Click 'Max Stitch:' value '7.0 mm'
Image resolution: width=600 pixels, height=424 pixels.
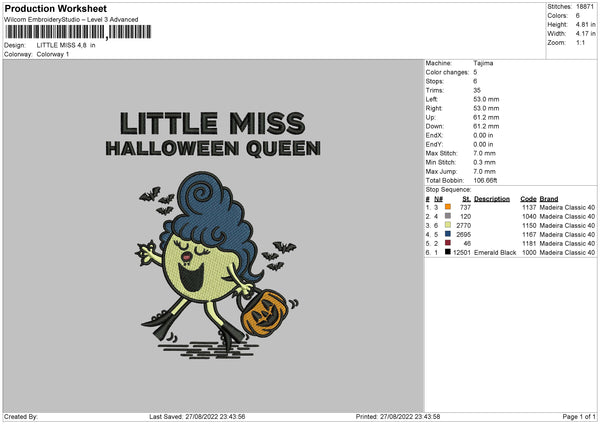pos(484,153)
